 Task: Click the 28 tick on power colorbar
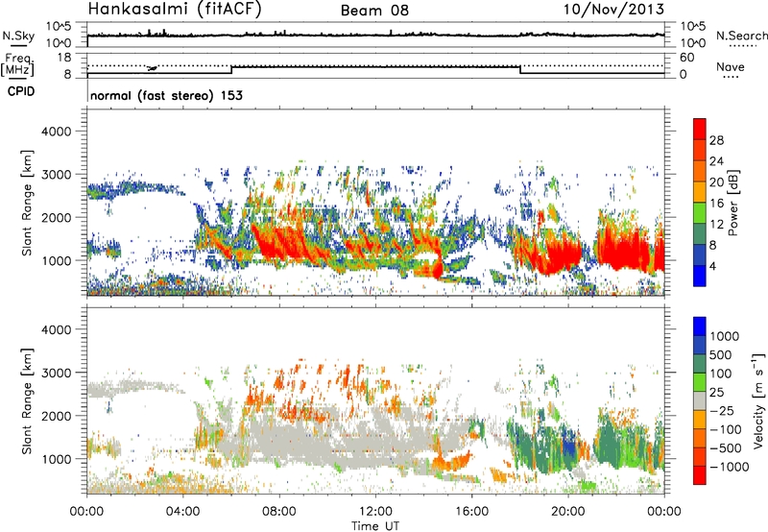tap(716, 140)
